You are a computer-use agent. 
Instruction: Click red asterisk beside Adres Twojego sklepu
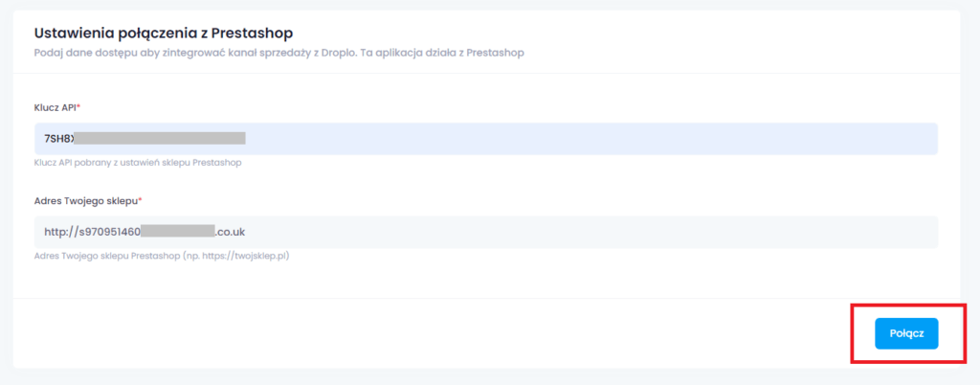[140, 200]
